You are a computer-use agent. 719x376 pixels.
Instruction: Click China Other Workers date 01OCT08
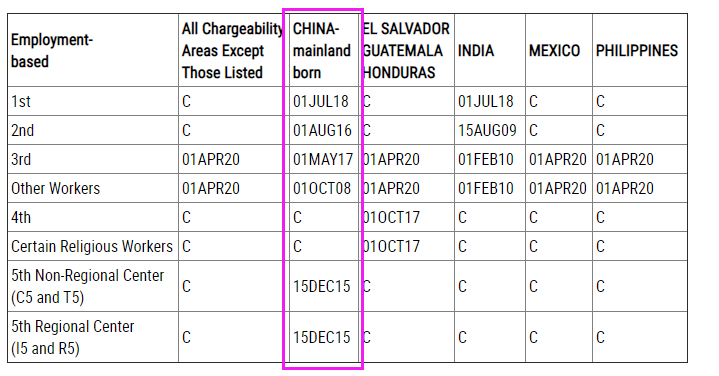(322, 188)
